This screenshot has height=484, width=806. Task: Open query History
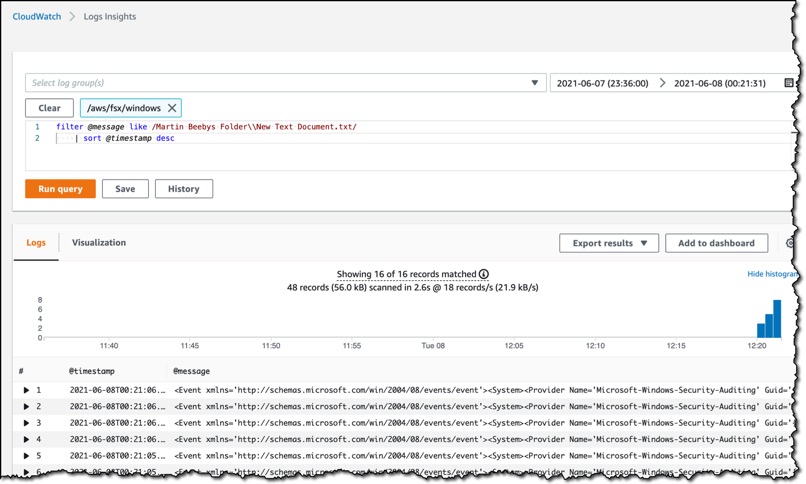pos(184,189)
